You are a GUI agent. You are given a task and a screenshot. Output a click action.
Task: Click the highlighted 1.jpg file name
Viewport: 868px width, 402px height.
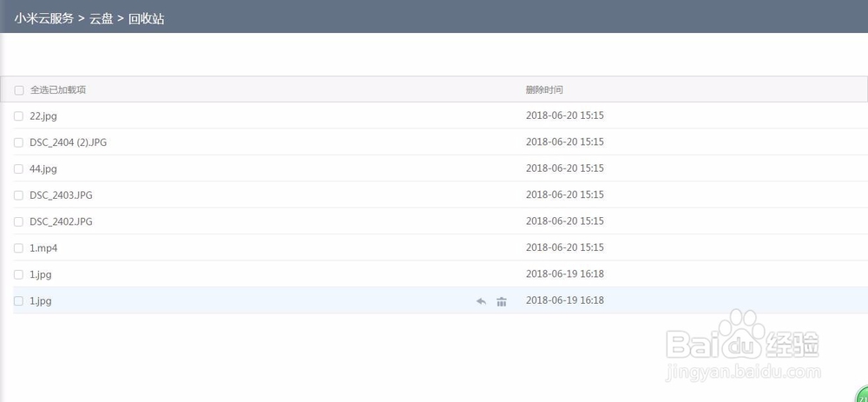pyautogui.click(x=41, y=300)
